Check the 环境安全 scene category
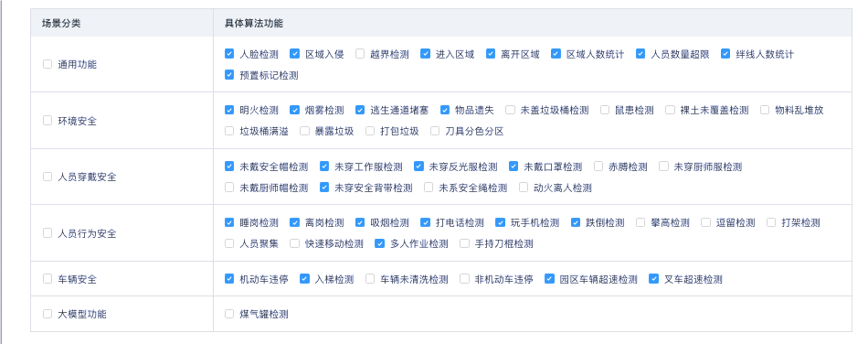Screen dimensions: 868x344 coord(48,120)
